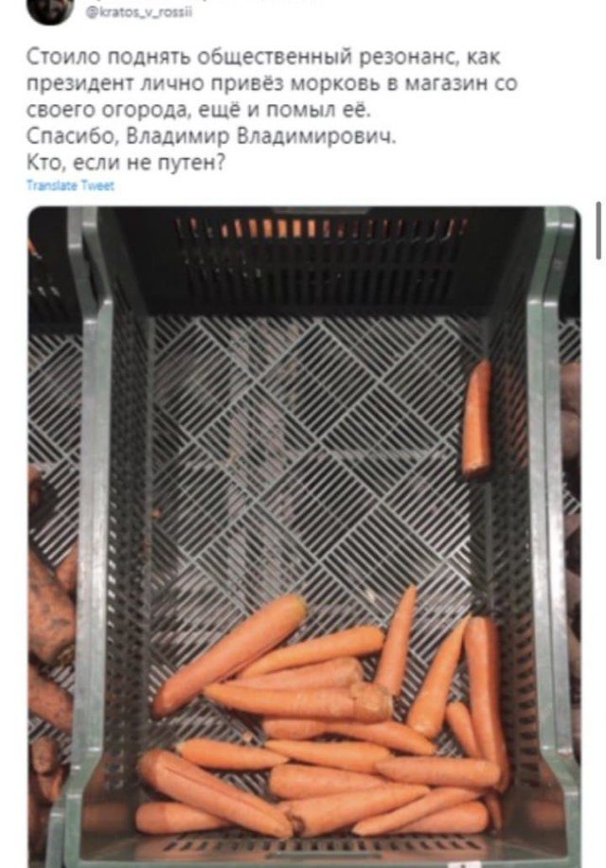Viewport: 606px width, 868px height.
Task: Click the single carrot near crate's right wall
Action: [x=476, y=416]
